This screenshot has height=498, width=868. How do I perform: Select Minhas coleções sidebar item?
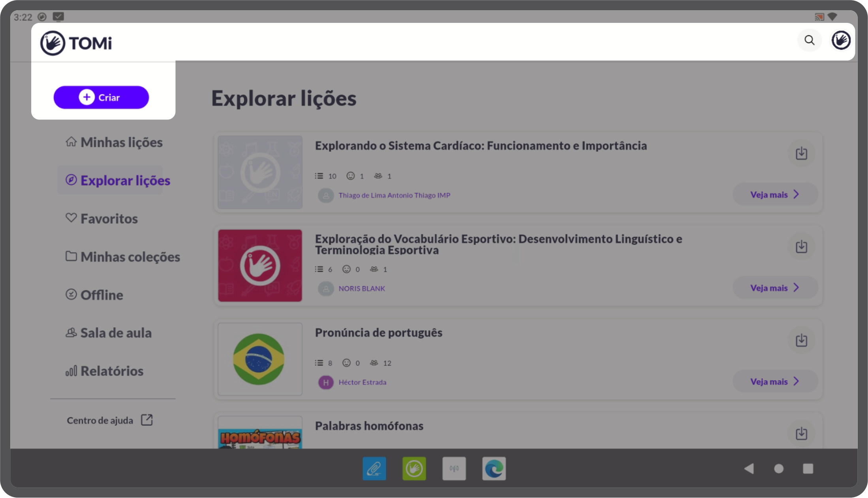tap(123, 257)
